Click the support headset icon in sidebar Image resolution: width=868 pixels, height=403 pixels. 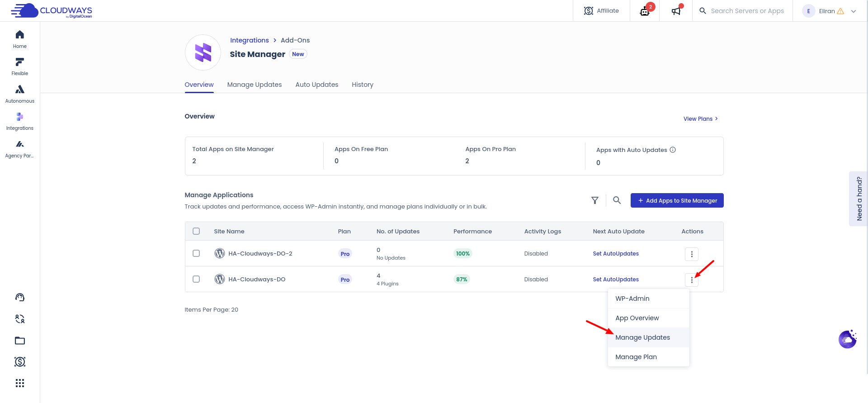(x=20, y=297)
